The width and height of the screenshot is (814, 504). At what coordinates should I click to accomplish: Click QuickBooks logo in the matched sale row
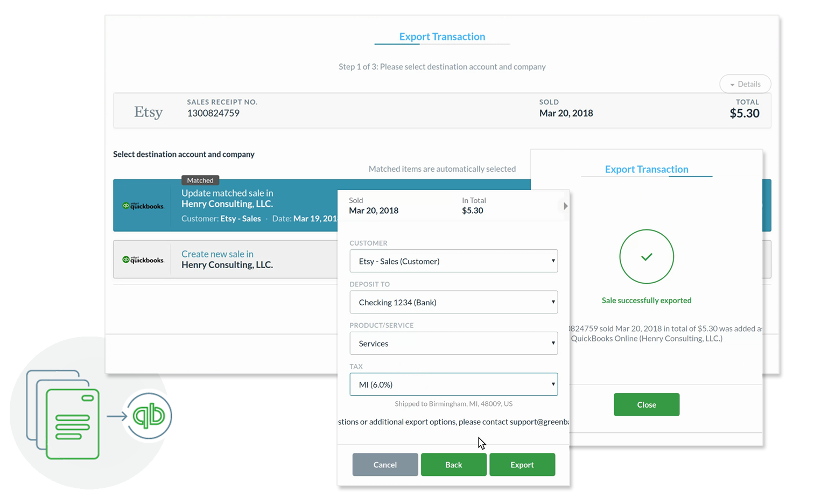(143, 206)
